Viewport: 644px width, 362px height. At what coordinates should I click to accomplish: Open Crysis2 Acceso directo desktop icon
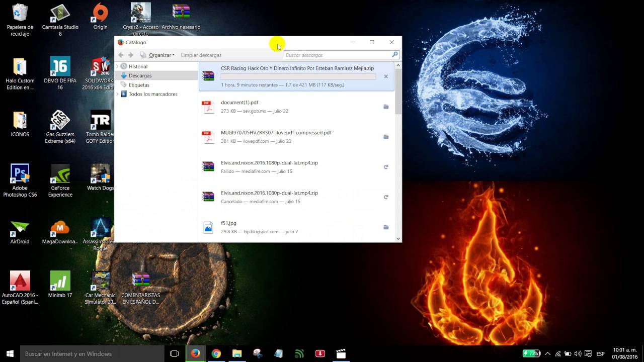point(141,20)
